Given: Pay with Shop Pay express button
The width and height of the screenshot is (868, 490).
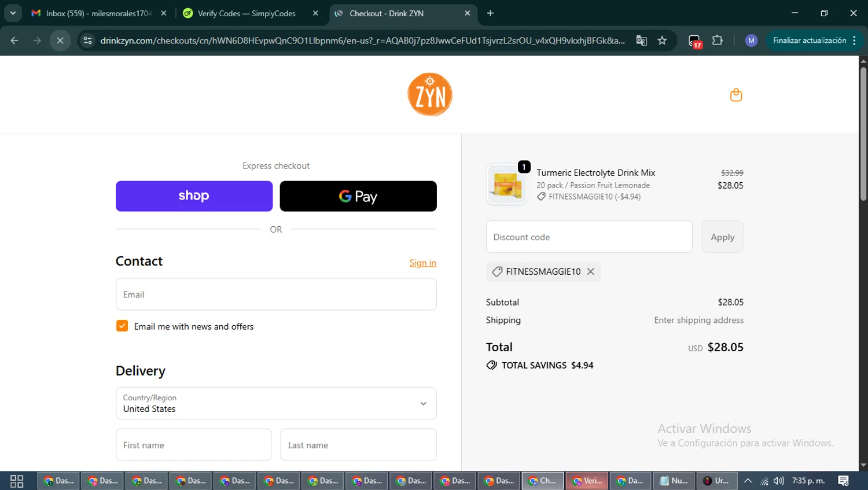Looking at the screenshot, I should (194, 196).
